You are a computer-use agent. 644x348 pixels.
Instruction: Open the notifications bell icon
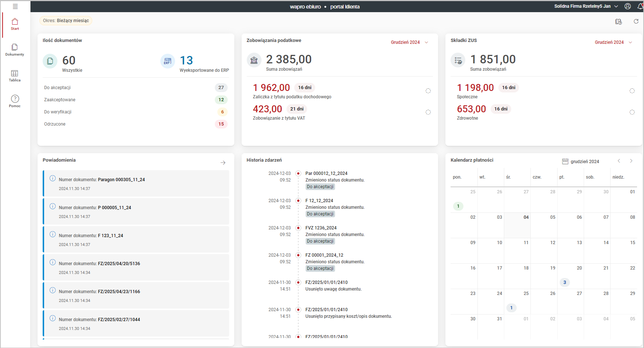[x=640, y=6]
